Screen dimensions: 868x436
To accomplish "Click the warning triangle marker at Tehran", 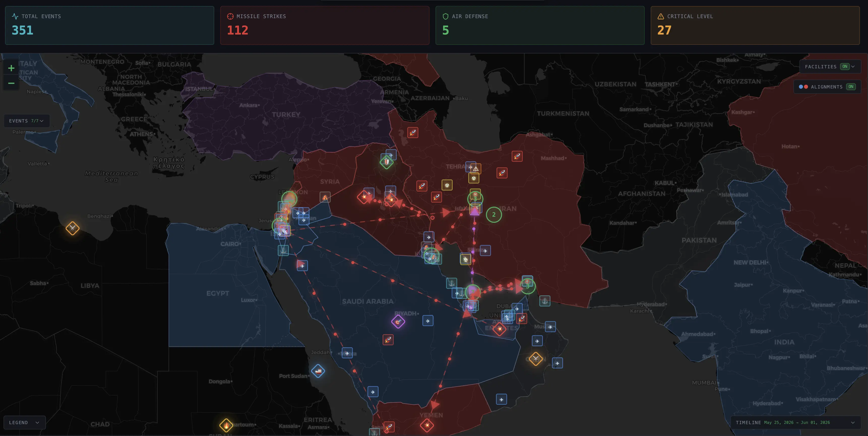I will [476, 169].
